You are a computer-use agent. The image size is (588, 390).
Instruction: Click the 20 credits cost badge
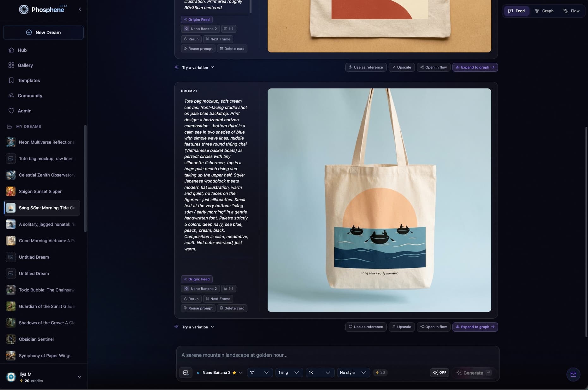[380, 373]
